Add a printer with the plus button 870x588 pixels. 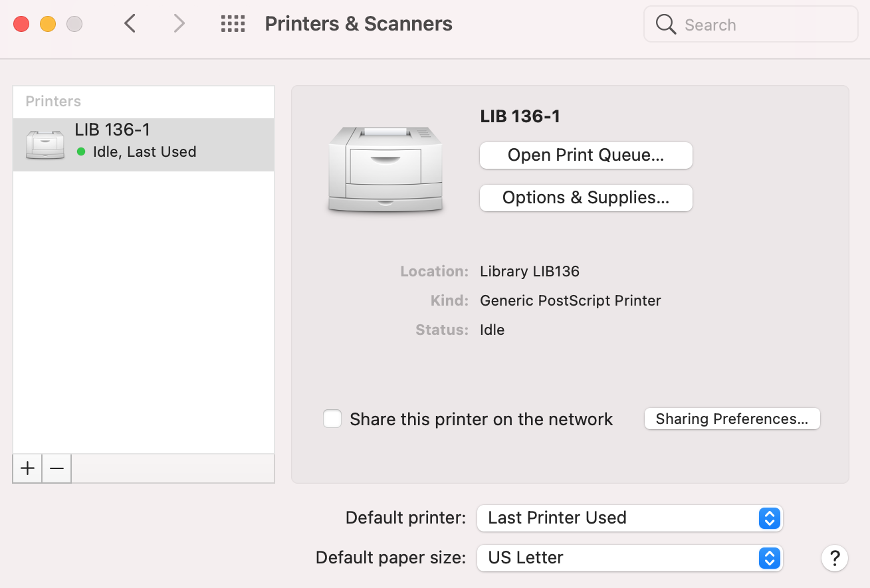pos(27,468)
